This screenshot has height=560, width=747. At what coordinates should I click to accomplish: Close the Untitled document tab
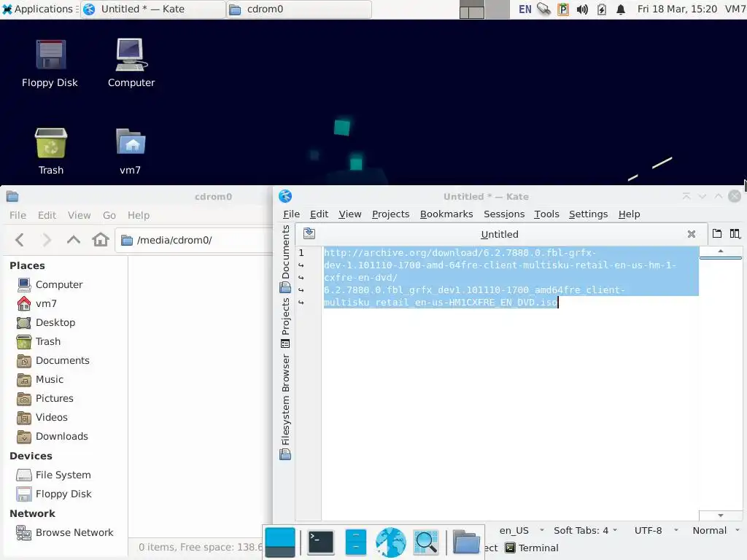(692, 234)
